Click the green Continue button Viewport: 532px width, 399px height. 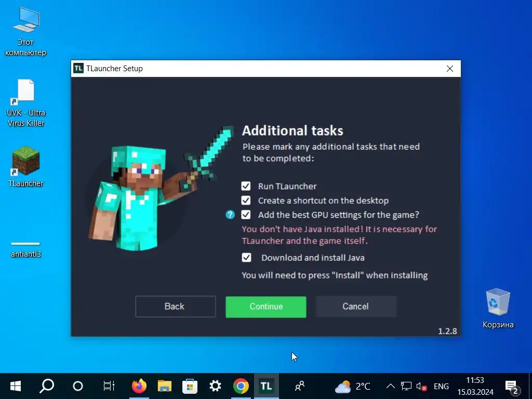(266, 307)
